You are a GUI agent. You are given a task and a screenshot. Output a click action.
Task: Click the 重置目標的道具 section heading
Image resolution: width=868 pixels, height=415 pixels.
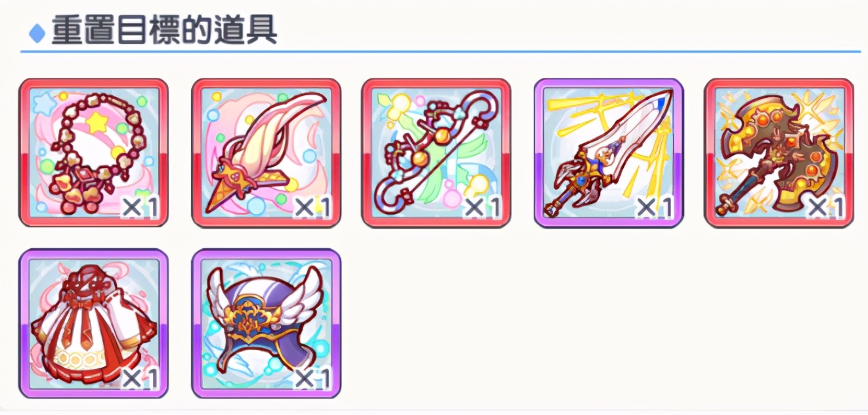[164, 29]
